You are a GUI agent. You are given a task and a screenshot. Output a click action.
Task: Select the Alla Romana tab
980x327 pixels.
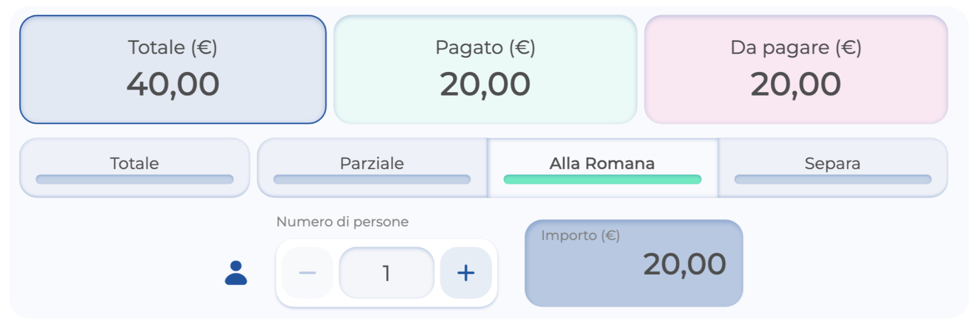pyautogui.click(x=602, y=163)
